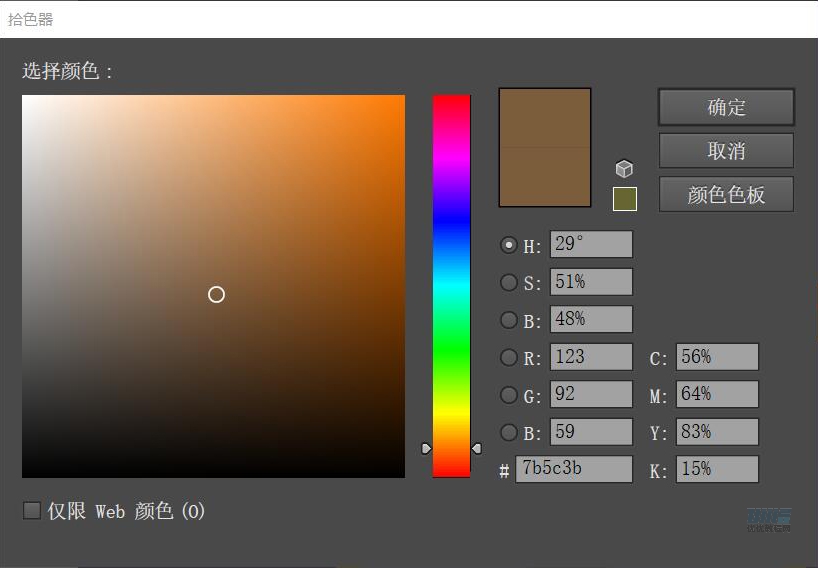Select the R red radio button
Screen dimensions: 818x568
[x=509, y=357]
